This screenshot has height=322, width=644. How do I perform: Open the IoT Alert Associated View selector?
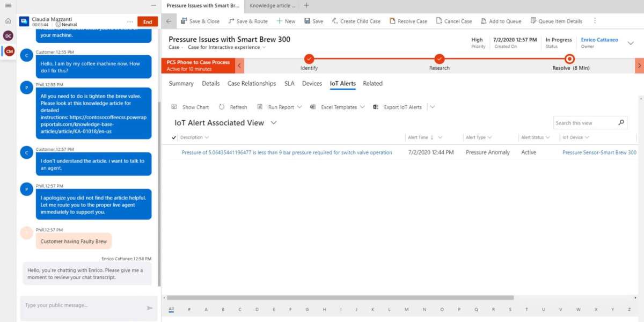coord(273,122)
